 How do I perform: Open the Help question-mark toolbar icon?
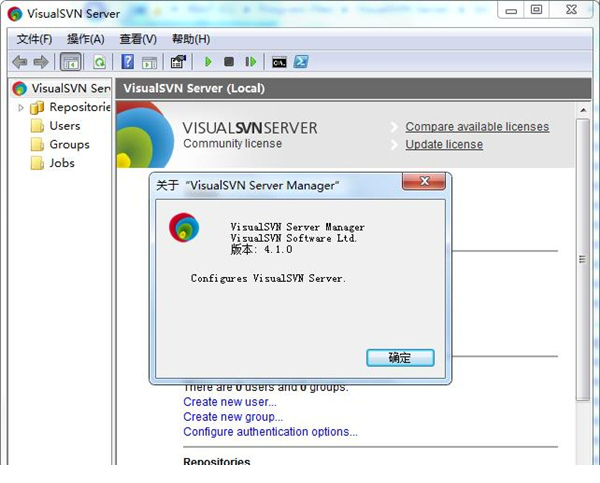tap(127, 62)
